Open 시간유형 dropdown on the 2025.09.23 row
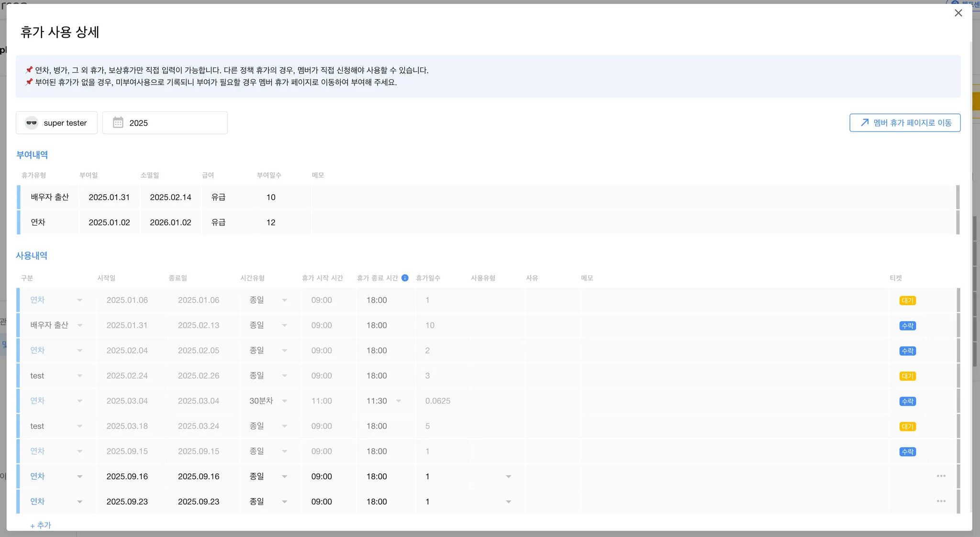Image resolution: width=980 pixels, height=537 pixels. [x=284, y=502]
